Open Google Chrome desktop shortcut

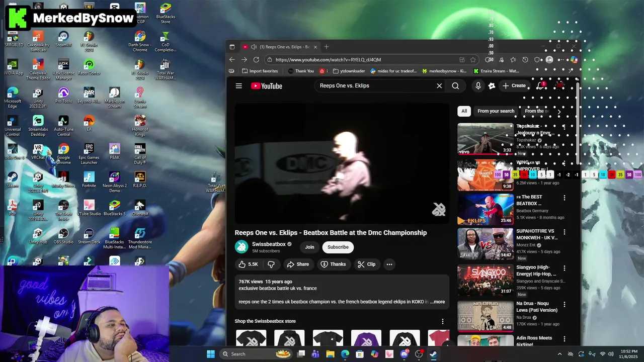[63, 153]
